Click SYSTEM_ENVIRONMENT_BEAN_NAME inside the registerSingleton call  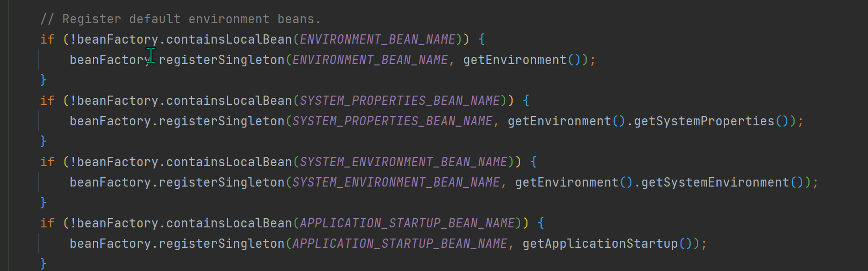[396, 182]
